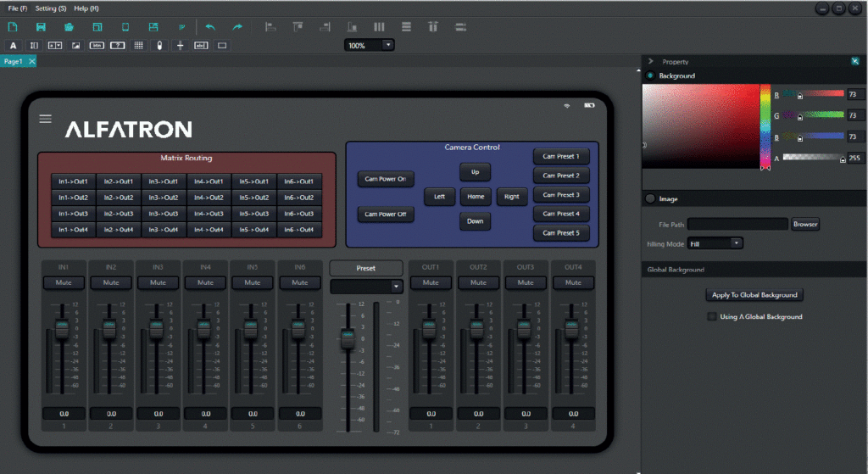The image size is (868, 474).
Task: Align selected elements to bottom
Action: [352, 26]
